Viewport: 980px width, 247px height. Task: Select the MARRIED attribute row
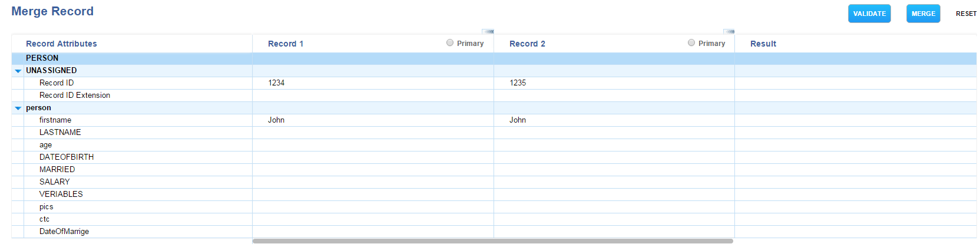point(494,170)
